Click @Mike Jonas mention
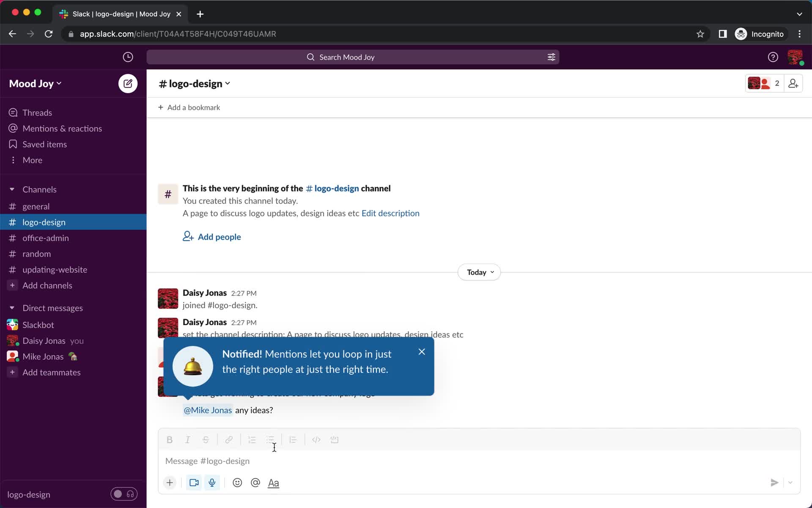 tap(208, 410)
